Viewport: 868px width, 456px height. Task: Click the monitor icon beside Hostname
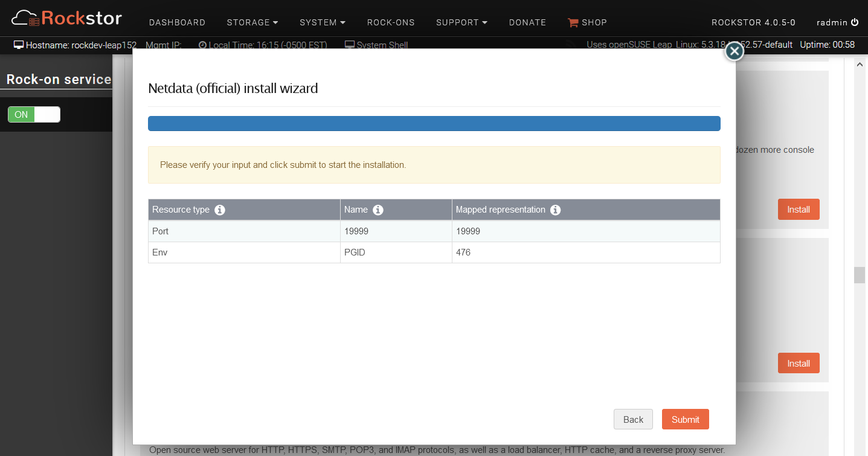(x=19, y=45)
